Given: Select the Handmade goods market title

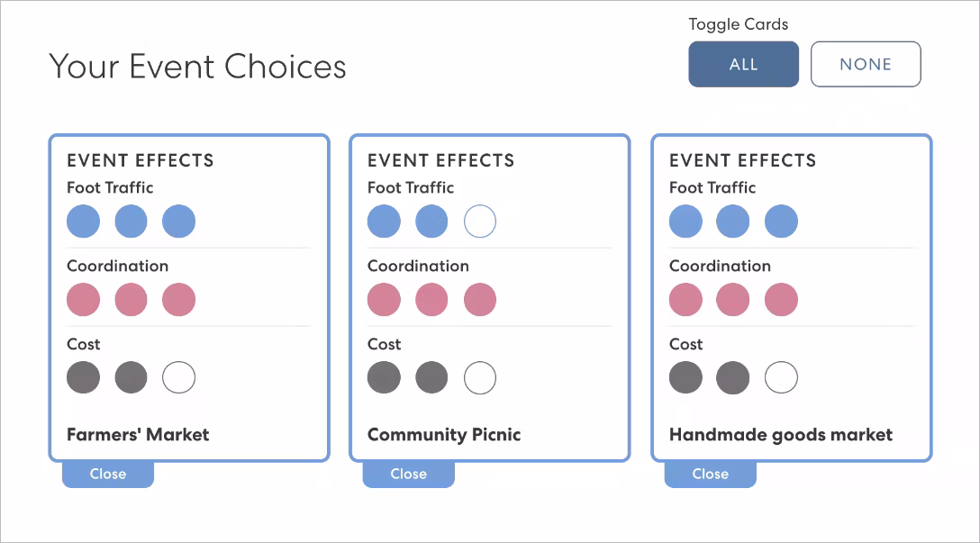Looking at the screenshot, I should [780, 434].
